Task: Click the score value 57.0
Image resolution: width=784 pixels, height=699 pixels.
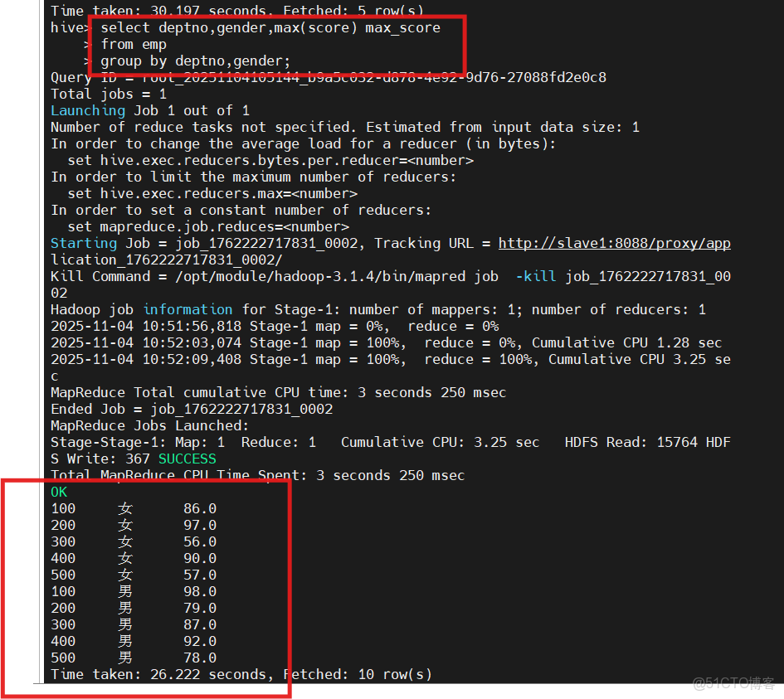Action: [x=200, y=575]
